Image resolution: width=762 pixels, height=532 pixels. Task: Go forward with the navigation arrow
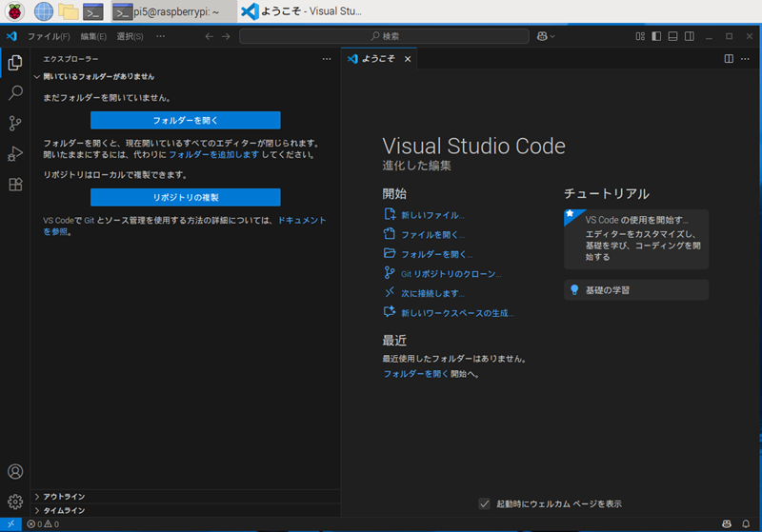tap(226, 36)
